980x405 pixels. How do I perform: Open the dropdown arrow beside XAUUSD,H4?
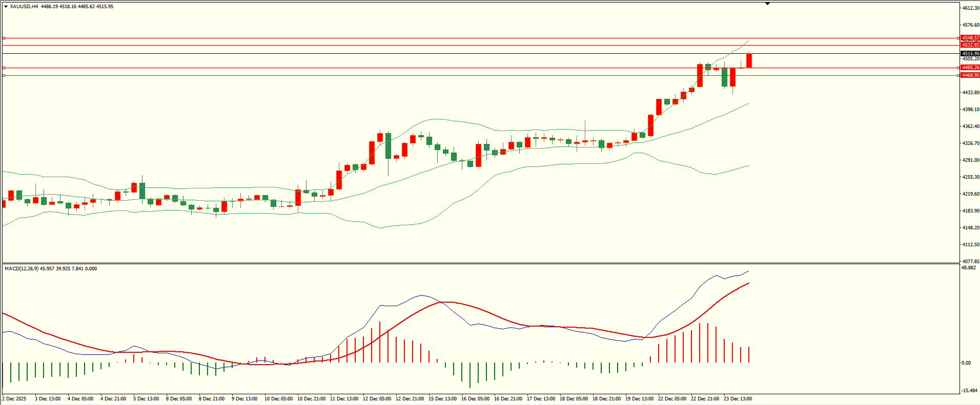click(x=6, y=7)
